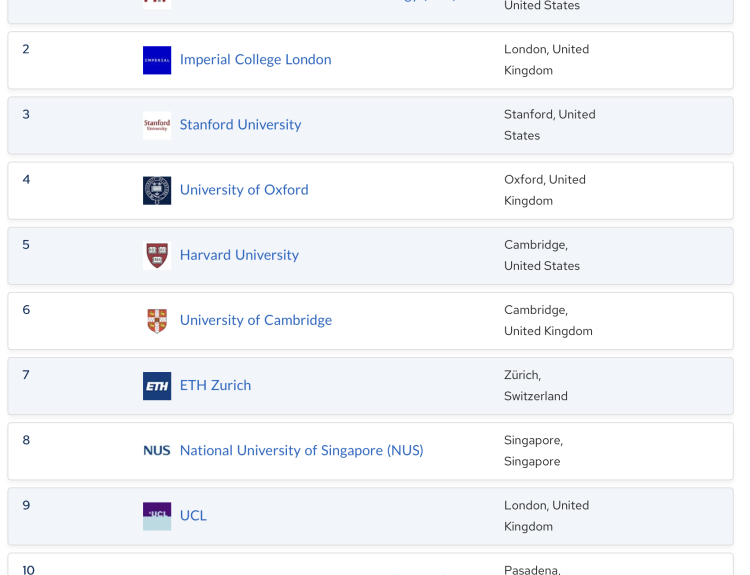Open National University of Singapore (NUS) link

(301, 451)
